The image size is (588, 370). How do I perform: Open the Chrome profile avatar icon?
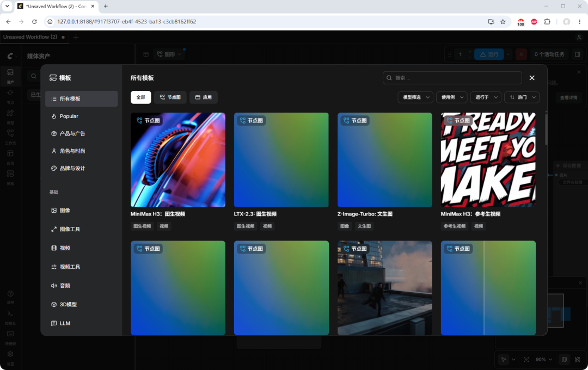point(567,22)
